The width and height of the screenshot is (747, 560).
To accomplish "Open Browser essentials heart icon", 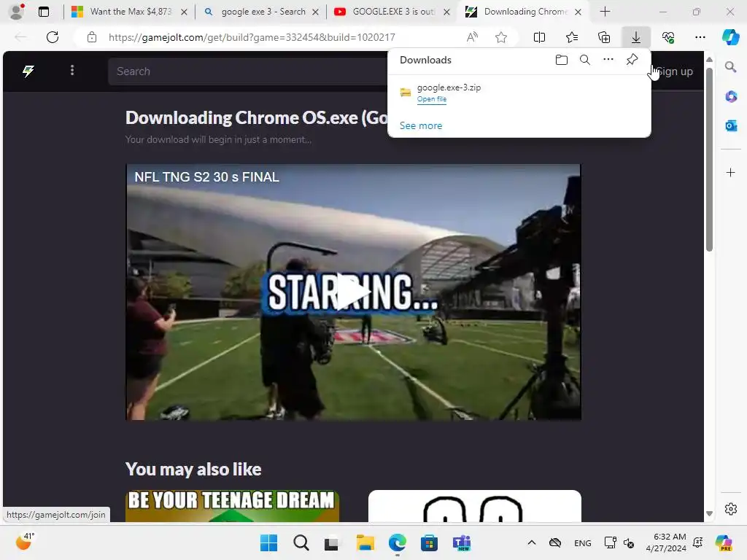I will point(668,37).
